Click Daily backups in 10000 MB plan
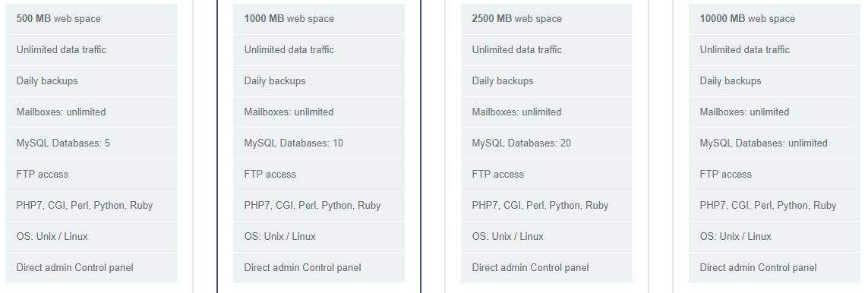The height and width of the screenshot is (293, 868). (775, 80)
